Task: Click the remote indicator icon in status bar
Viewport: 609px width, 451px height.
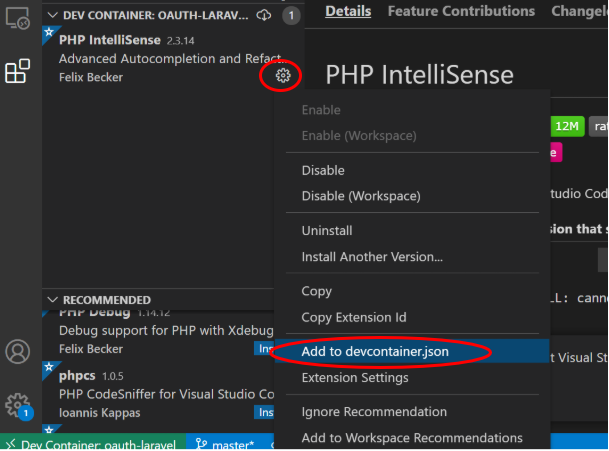Action: coord(11,444)
